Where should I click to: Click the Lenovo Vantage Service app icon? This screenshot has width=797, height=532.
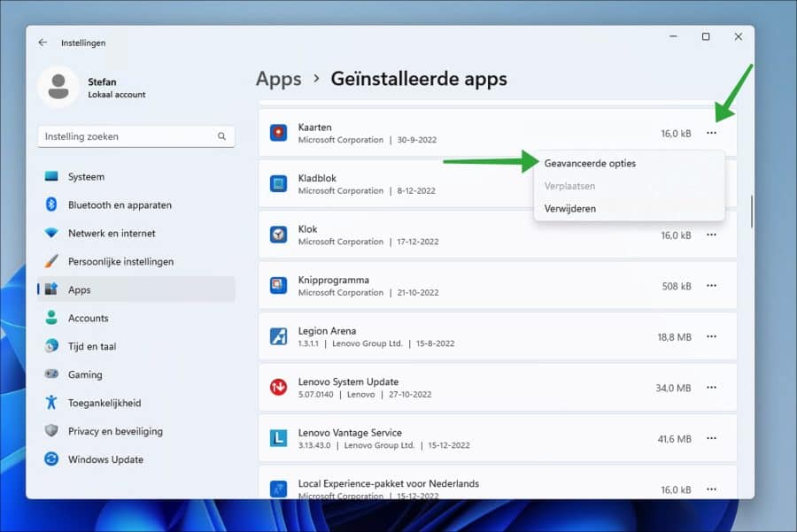279,438
